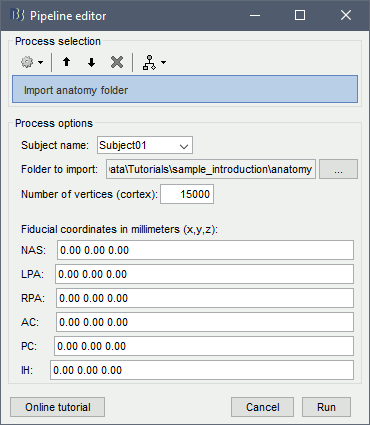370x425 pixels.
Task: Move selected process up with arrow
Action: point(67,62)
